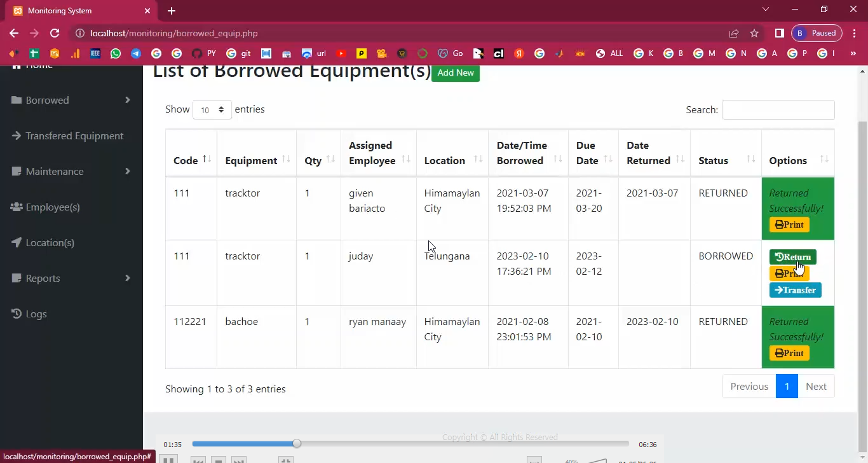The height and width of the screenshot is (463, 868).
Task: Reload the page with the refresh icon
Action: pyautogui.click(x=55, y=33)
